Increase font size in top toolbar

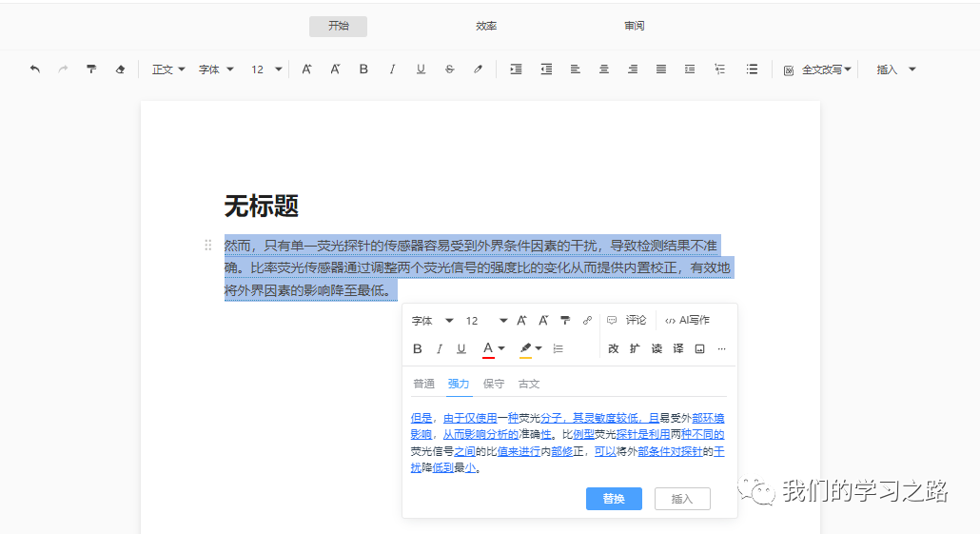pos(306,69)
